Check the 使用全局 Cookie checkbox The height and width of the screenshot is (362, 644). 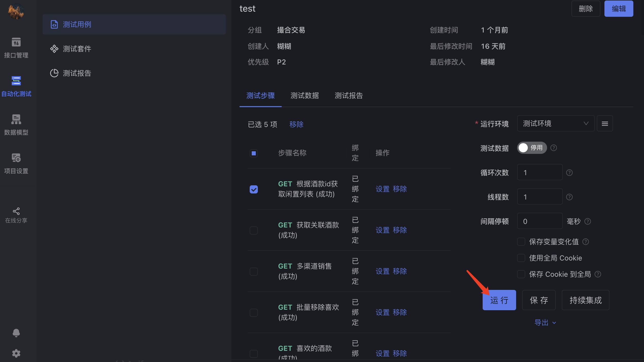tap(521, 258)
